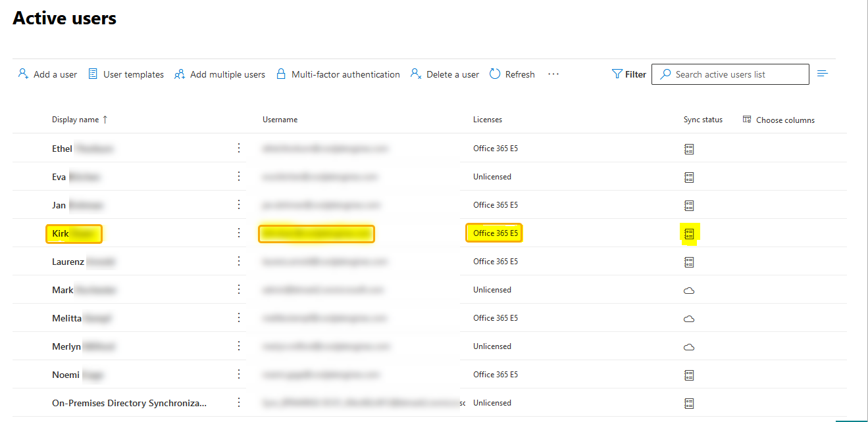Open more actions for Jan
The image size is (868, 422).
(239, 205)
